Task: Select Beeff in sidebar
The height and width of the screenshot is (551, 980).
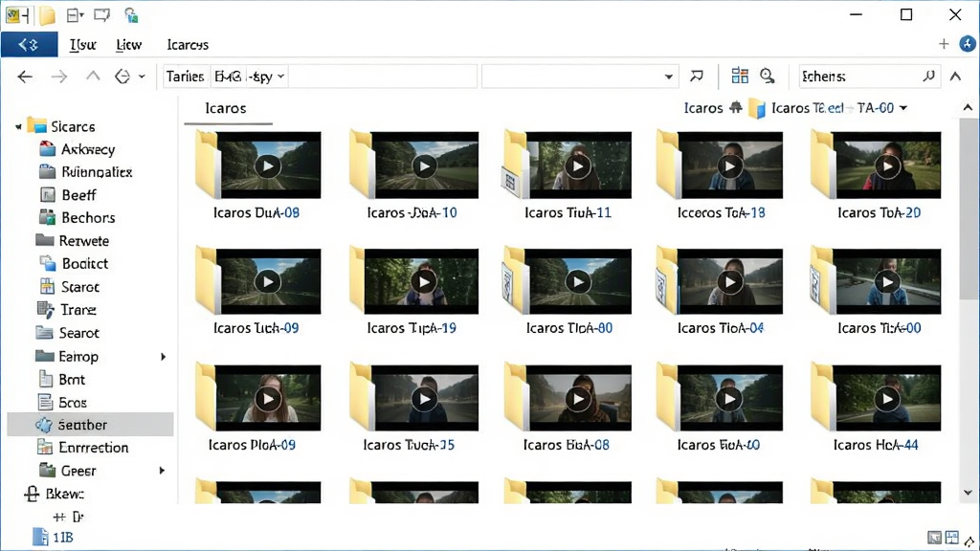Action: tap(68, 195)
